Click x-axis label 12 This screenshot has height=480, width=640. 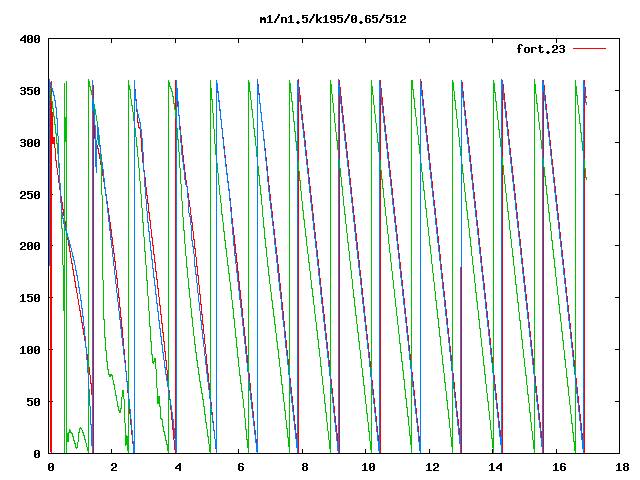(432, 467)
